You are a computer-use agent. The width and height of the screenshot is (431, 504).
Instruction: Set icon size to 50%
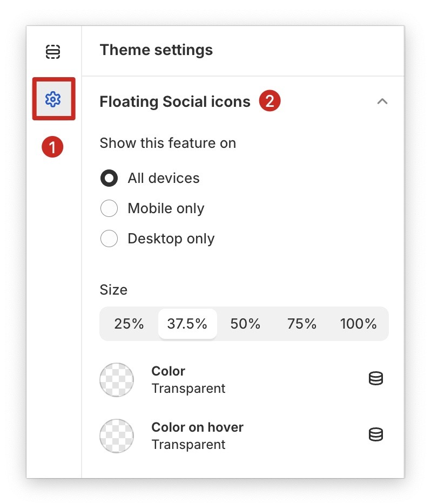point(245,324)
